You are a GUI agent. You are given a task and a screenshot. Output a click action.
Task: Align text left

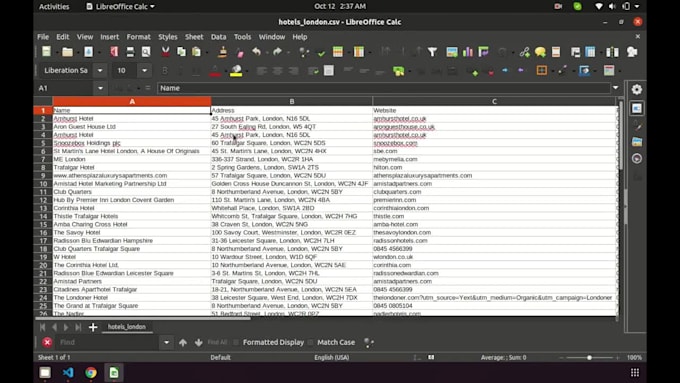(x=261, y=71)
